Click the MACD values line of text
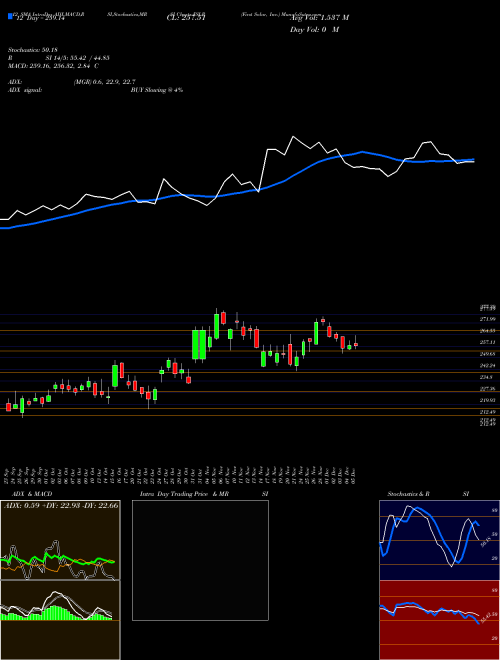Image resolution: width=500 pixels, height=660 pixels. (51, 66)
